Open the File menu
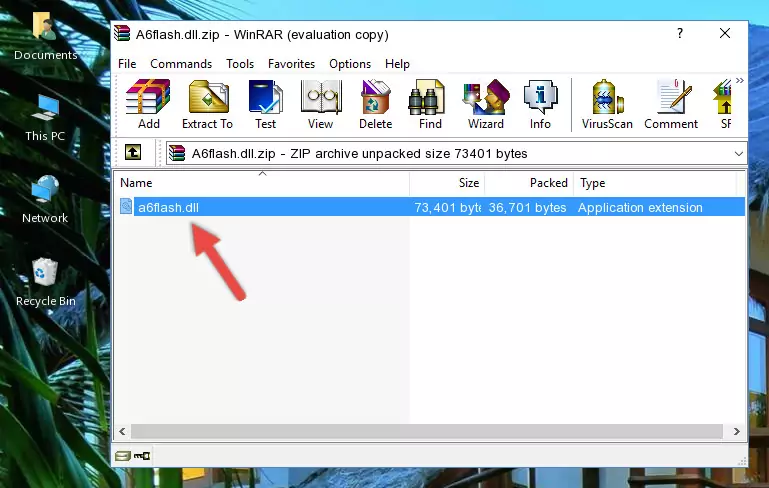Image resolution: width=769 pixels, height=488 pixels. 127,64
